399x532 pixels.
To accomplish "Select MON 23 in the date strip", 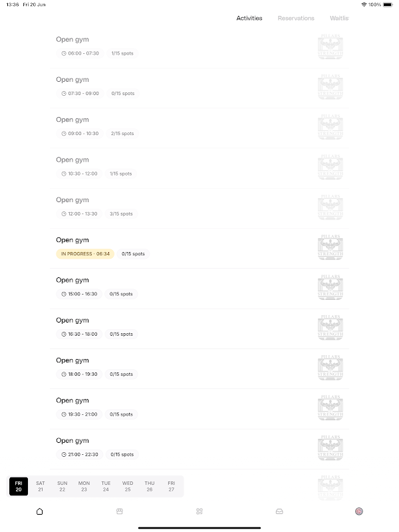I will (84, 486).
